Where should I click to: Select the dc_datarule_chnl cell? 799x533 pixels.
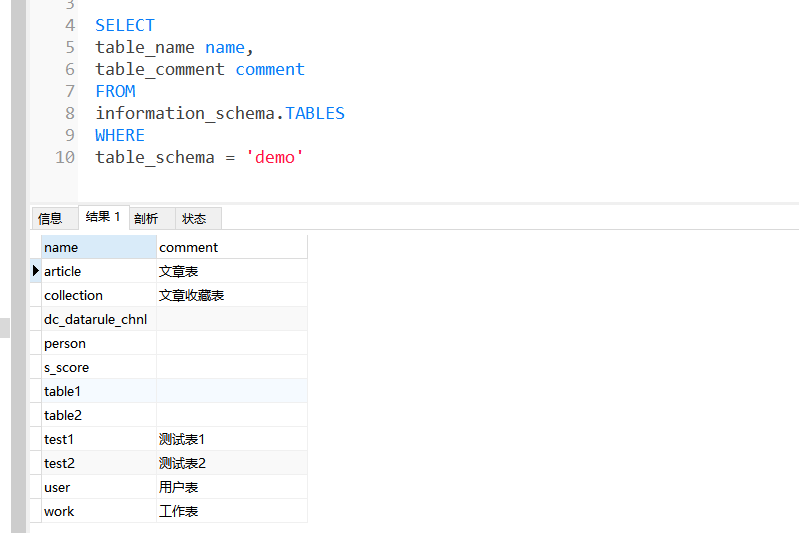coord(99,319)
